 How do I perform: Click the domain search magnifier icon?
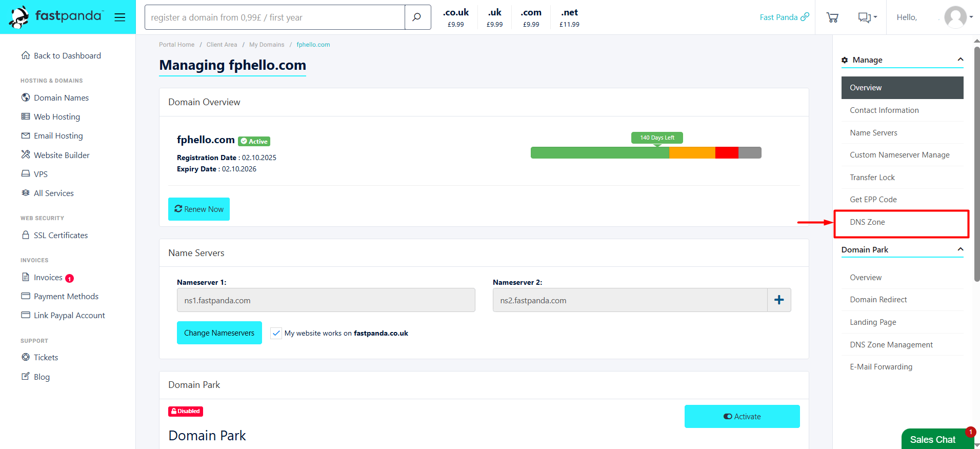pos(417,17)
